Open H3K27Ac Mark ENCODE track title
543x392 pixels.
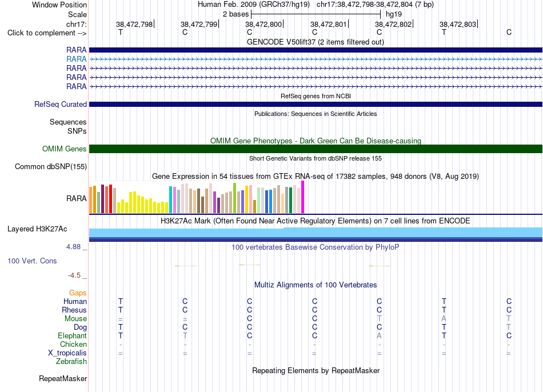(x=316, y=221)
